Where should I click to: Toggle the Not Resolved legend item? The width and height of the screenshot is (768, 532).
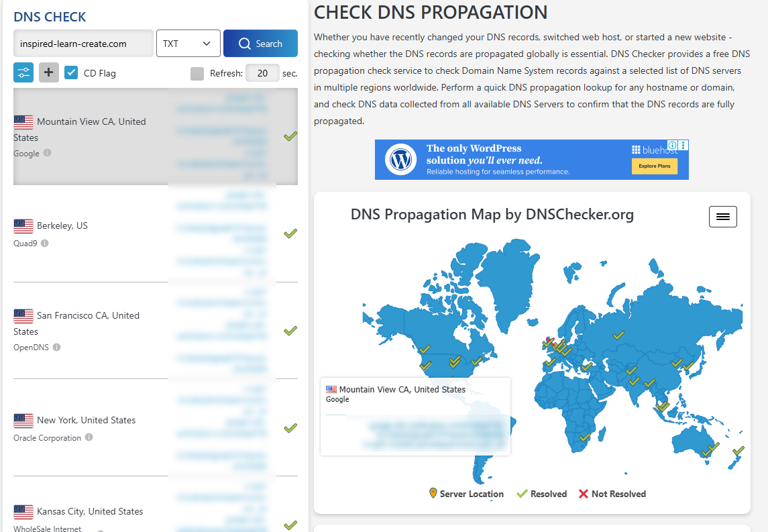[x=612, y=494]
